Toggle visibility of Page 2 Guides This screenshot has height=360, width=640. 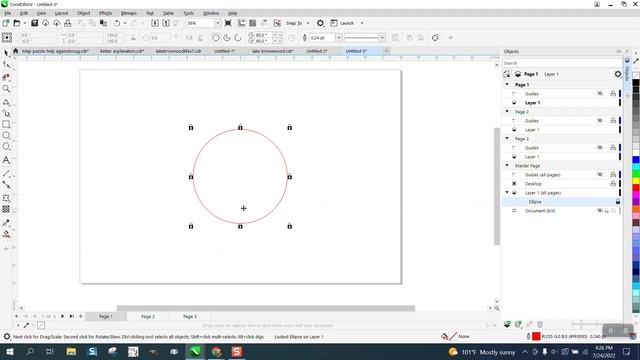600,120
